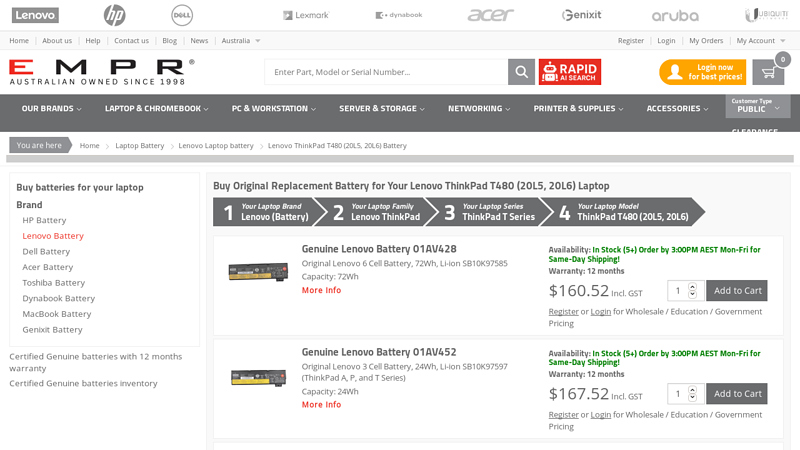Open 01AV452 battery thumbnail image
Image resolution: width=800 pixels, height=450 pixels.
(258, 378)
